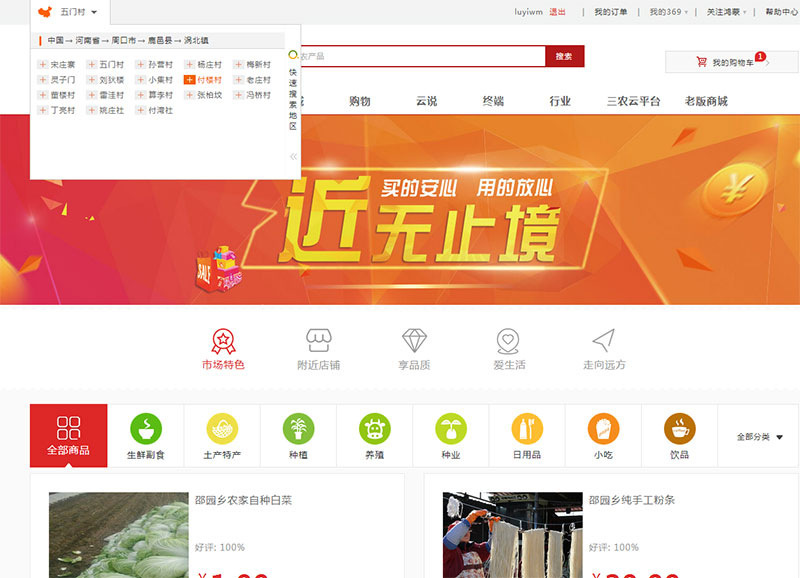The height and width of the screenshot is (578, 800).
Task: Select the 养殖 cow icon category
Action: 375,429
